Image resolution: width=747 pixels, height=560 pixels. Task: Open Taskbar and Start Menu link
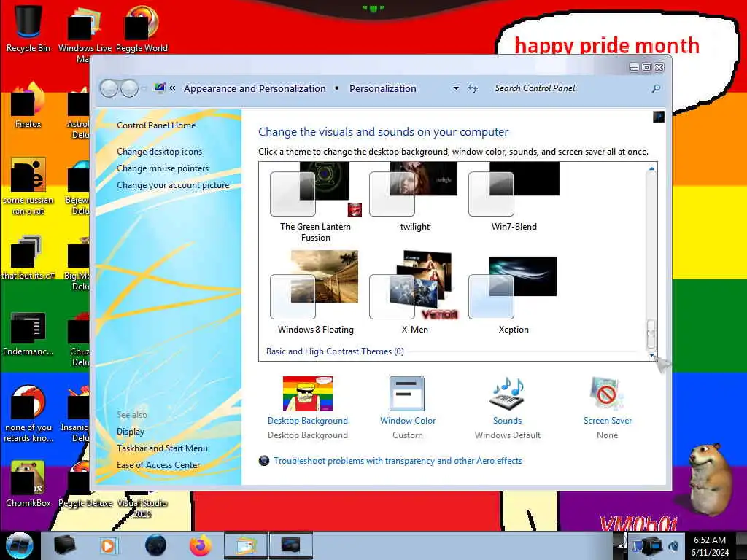tap(162, 448)
